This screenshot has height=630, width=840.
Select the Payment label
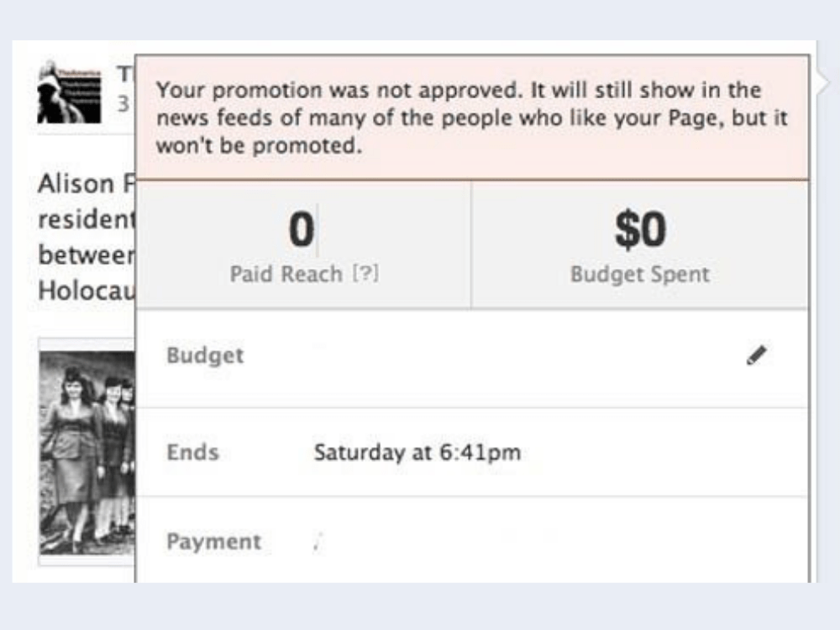[x=213, y=542]
